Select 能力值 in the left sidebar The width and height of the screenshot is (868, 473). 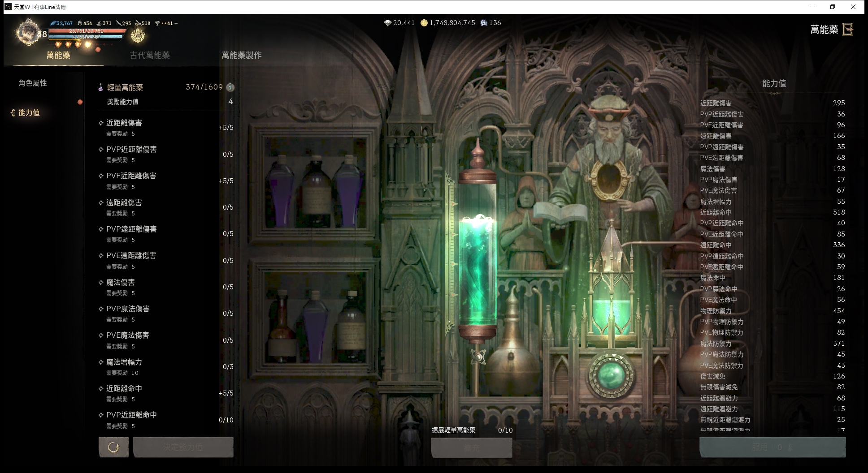click(29, 112)
